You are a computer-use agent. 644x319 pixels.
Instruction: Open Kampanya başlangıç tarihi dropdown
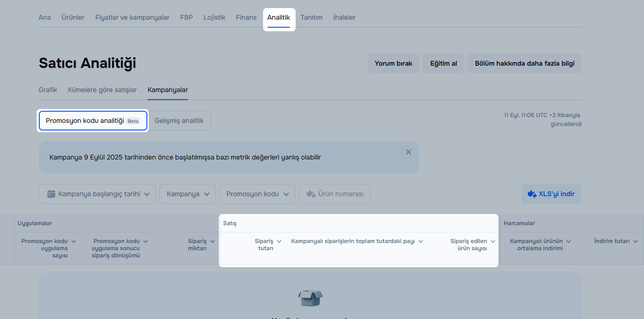97,194
